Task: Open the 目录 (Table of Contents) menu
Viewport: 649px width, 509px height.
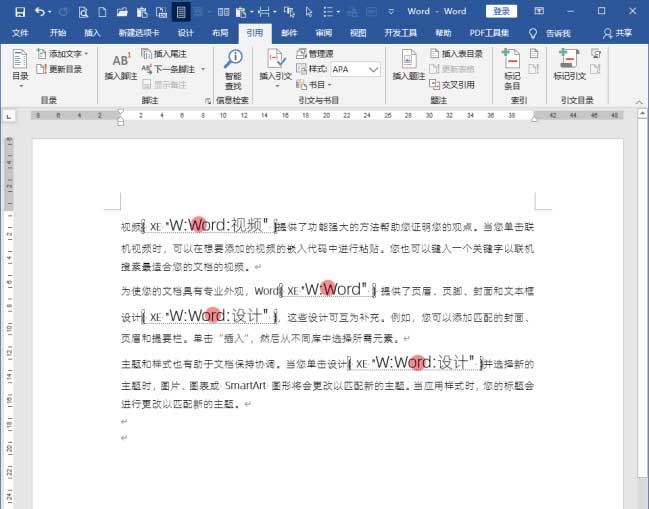Action: (x=20, y=68)
